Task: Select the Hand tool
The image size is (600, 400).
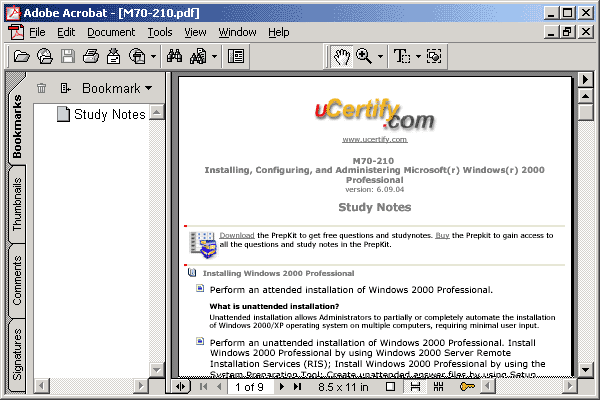Action: point(341,57)
